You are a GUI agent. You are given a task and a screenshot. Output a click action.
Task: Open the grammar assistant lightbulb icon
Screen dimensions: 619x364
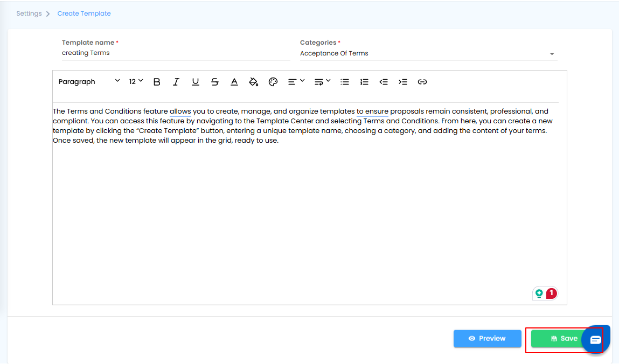click(x=539, y=293)
